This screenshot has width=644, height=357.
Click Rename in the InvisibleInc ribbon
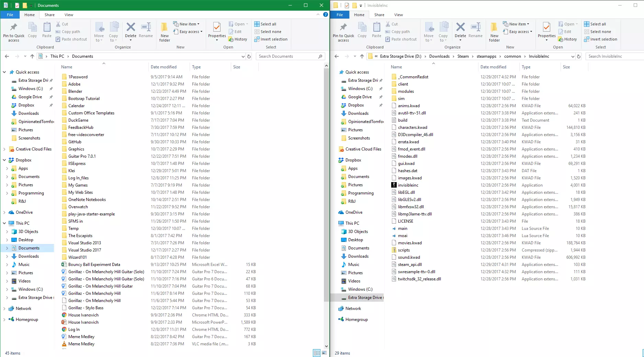click(475, 30)
